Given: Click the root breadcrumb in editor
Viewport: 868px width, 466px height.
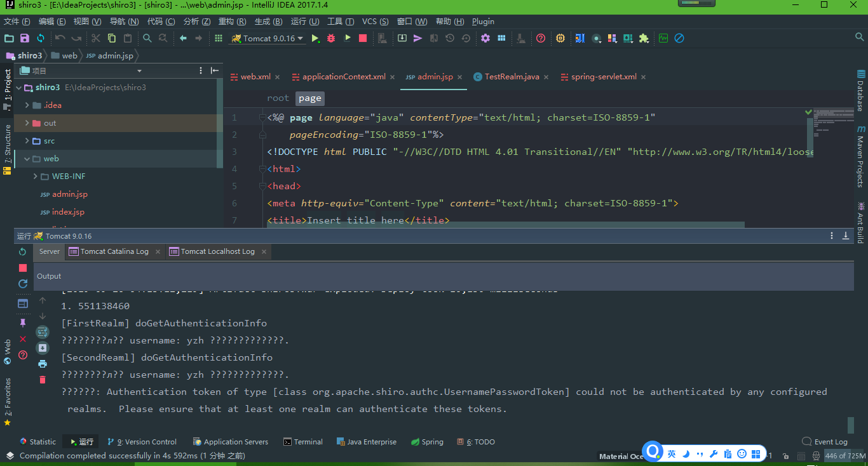Looking at the screenshot, I should click(278, 98).
